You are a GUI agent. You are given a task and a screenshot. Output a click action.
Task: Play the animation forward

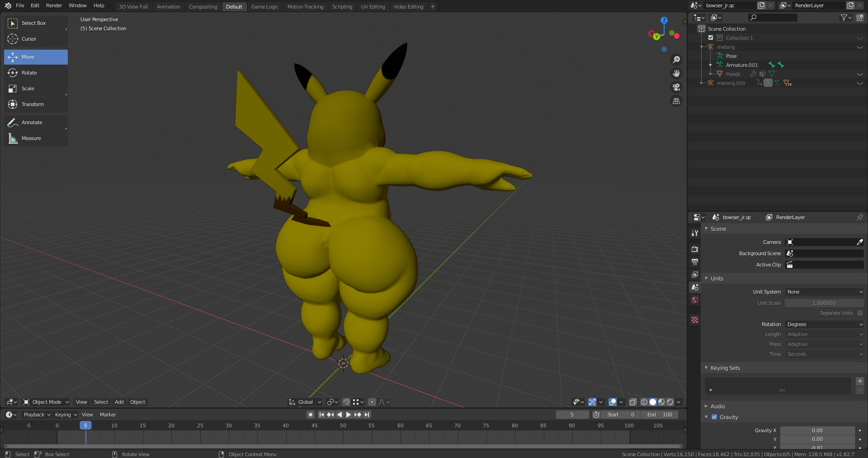(349, 415)
